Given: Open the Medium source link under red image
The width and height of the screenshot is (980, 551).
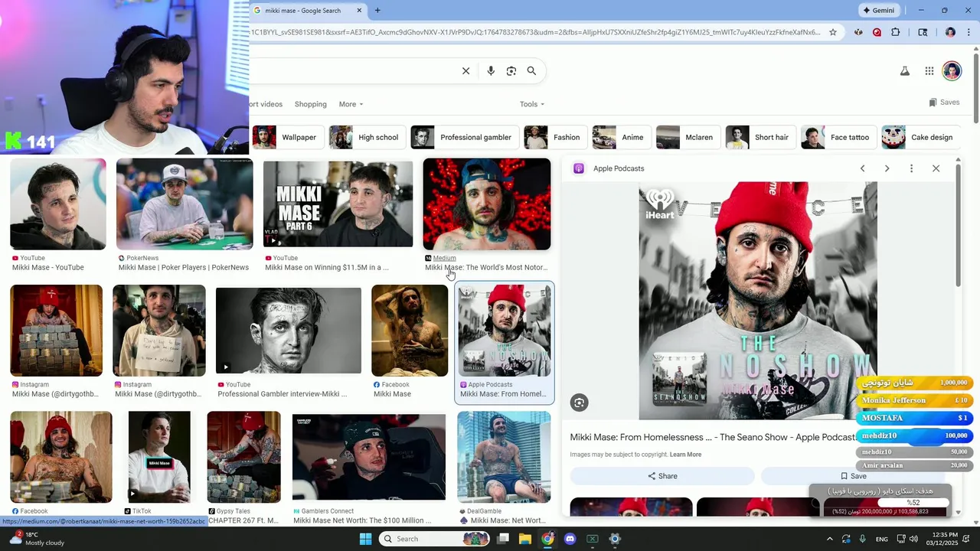Looking at the screenshot, I should [444, 258].
